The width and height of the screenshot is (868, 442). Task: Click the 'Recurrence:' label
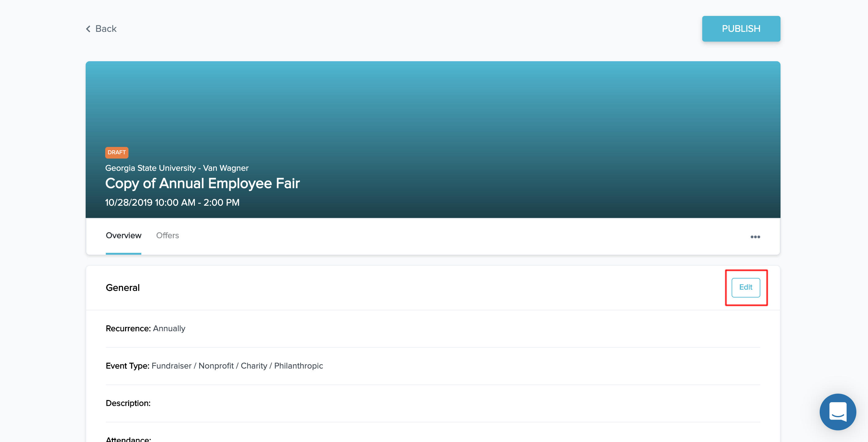pos(128,328)
